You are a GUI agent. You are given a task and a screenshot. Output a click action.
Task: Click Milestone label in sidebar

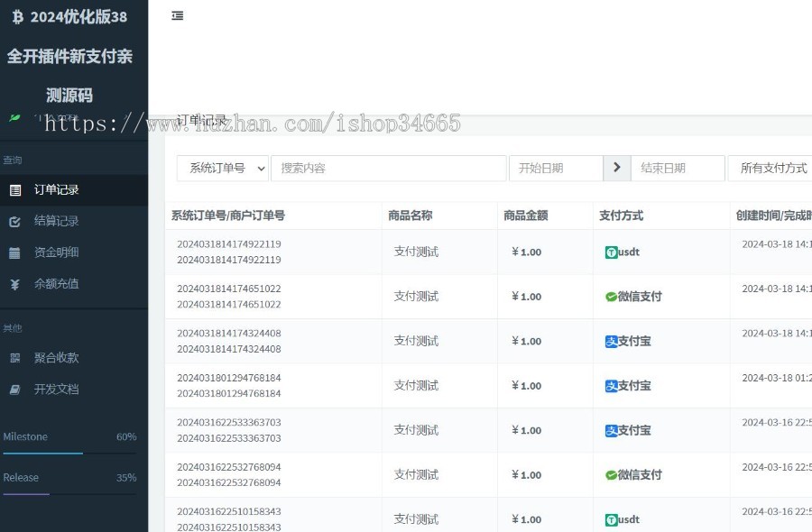pyautogui.click(x=25, y=436)
